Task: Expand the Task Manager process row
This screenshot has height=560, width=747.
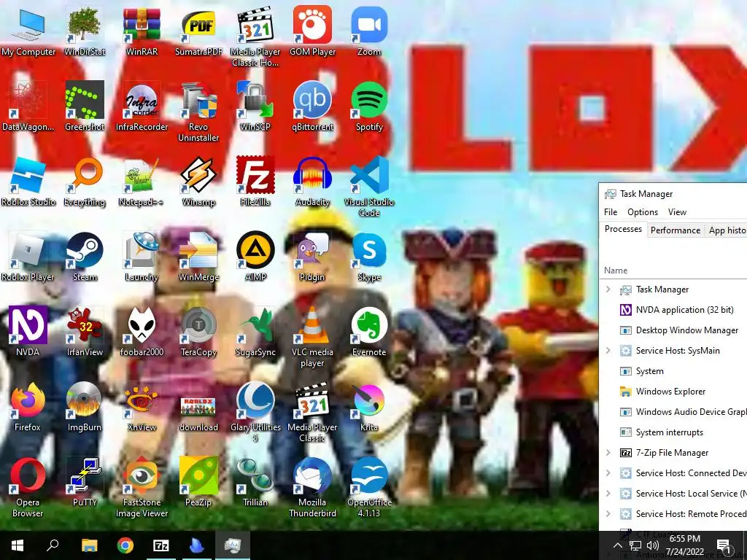Action: (608, 289)
